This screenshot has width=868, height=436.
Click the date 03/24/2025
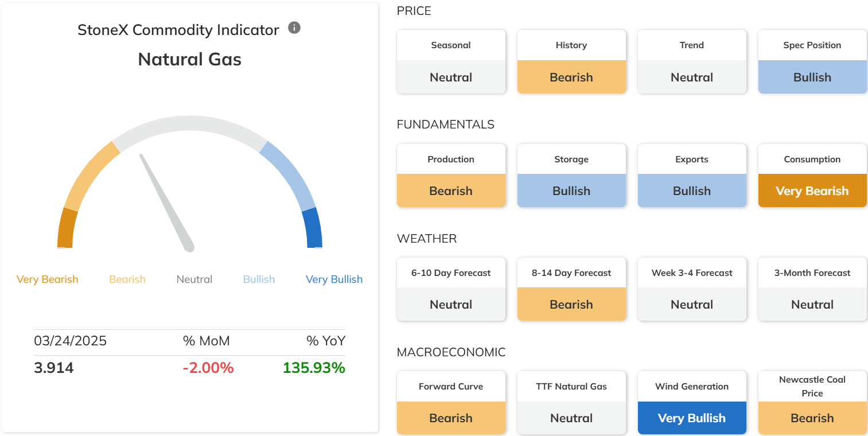click(x=71, y=341)
